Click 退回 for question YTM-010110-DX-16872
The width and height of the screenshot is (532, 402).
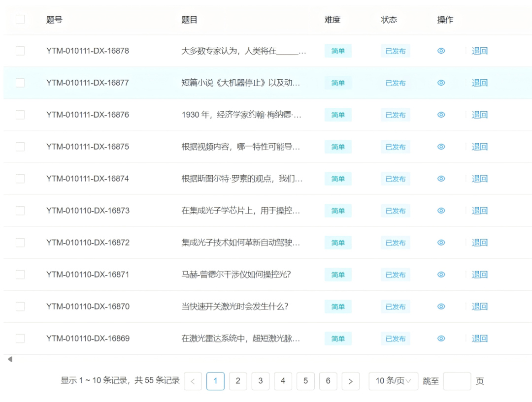tap(479, 243)
